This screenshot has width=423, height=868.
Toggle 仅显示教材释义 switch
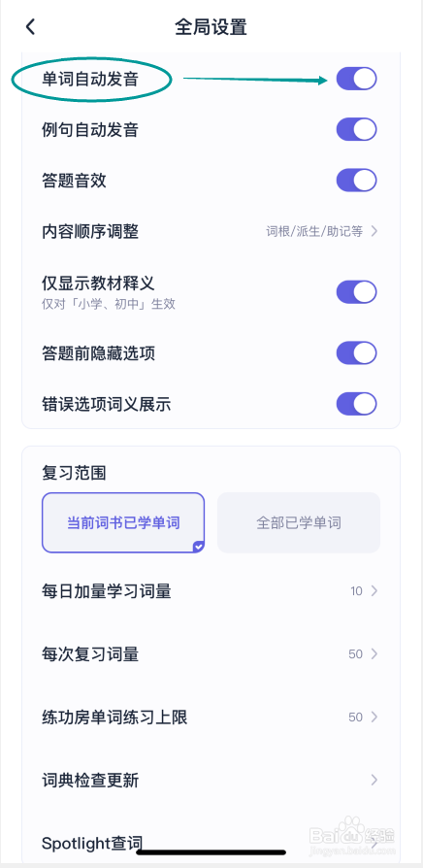[357, 292]
